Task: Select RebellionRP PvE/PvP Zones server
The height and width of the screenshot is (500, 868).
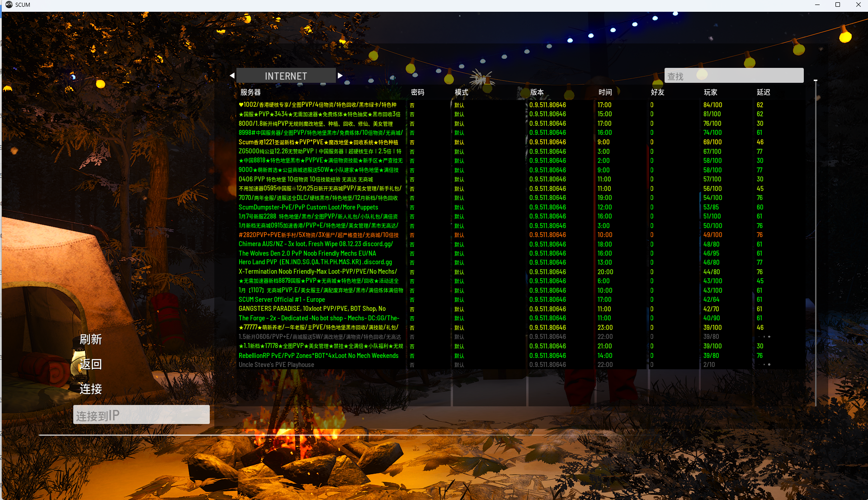Action: click(x=520, y=356)
